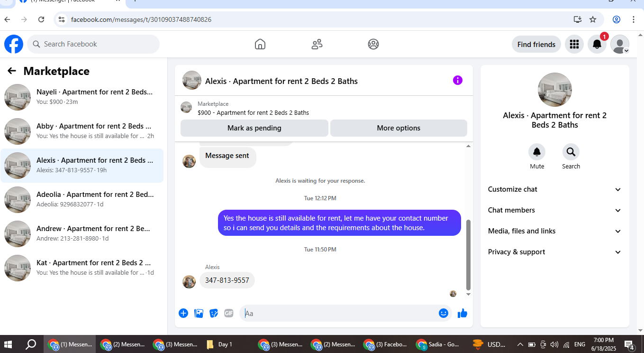The height and width of the screenshot is (353, 644).
Task: Reload the page in Chrome
Action: pos(41,19)
